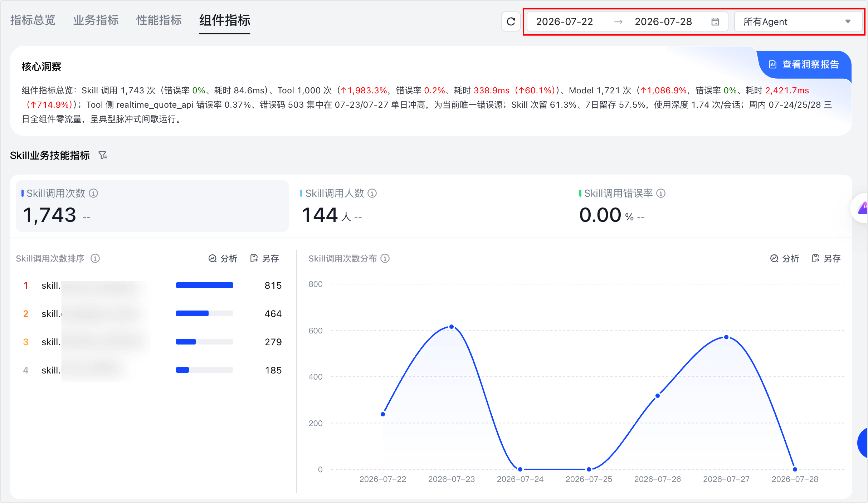Click progress bar of rank 2 skill (464)
The image size is (868, 503).
(x=204, y=313)
